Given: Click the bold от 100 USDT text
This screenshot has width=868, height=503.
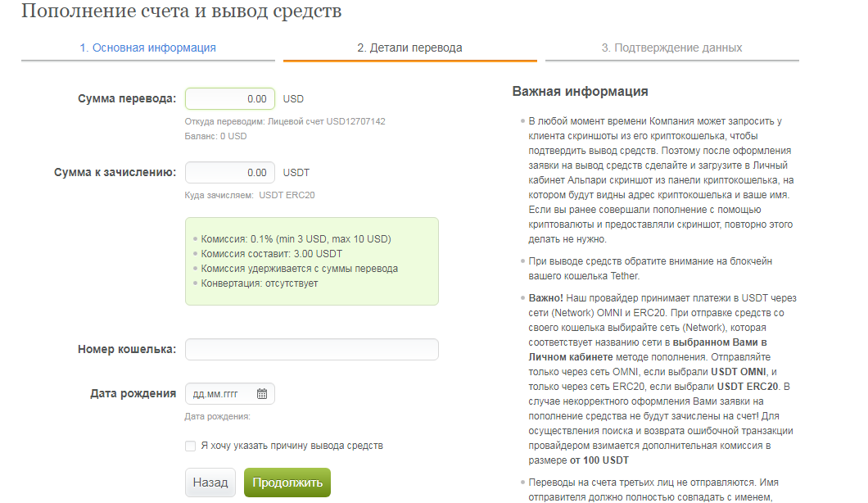Looking at the screenshot, I should (x=599, y=460).
